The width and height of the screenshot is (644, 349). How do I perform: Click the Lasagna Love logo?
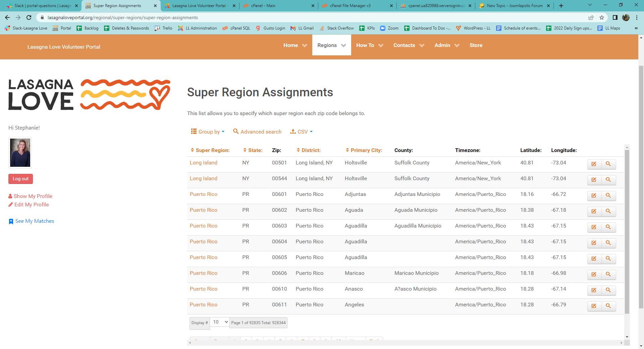89,95
